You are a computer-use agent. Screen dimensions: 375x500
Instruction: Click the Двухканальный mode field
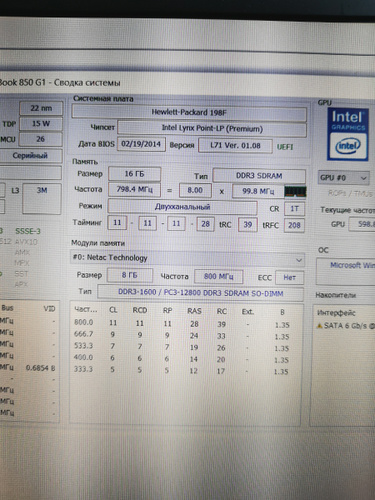pyautogui.click(x=182, y=207)
